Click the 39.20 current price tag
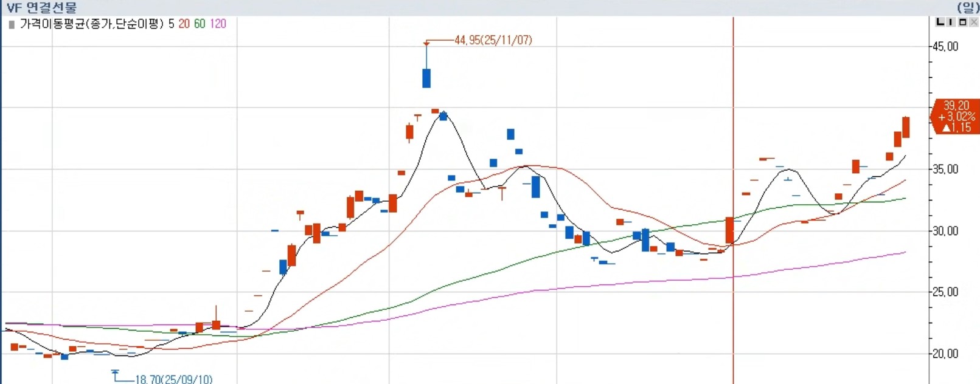Screen dimensions: 980x384 (x=956, y=116)
